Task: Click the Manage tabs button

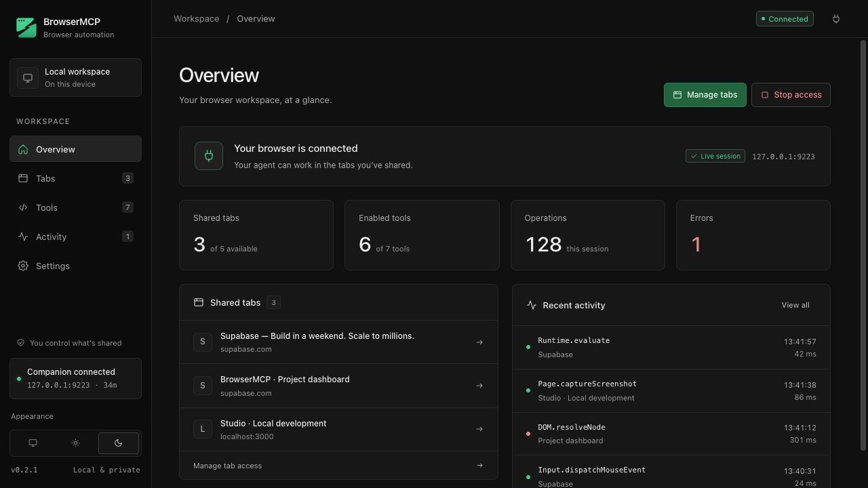Action: 705,95
